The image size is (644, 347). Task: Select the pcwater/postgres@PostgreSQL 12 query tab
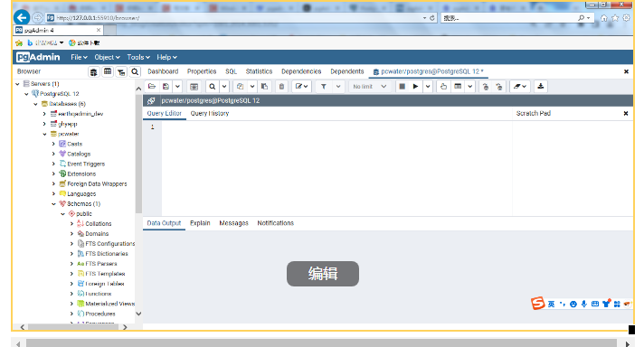(428, 71)
